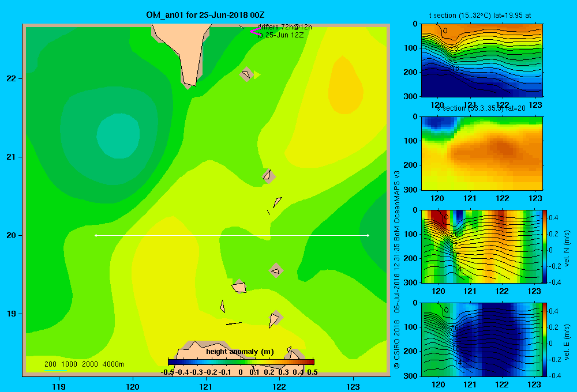Select the vertical "© CSIRO 2018 … BoM OceanMAPS v3" credit text
577x392 pixels.
397,270
